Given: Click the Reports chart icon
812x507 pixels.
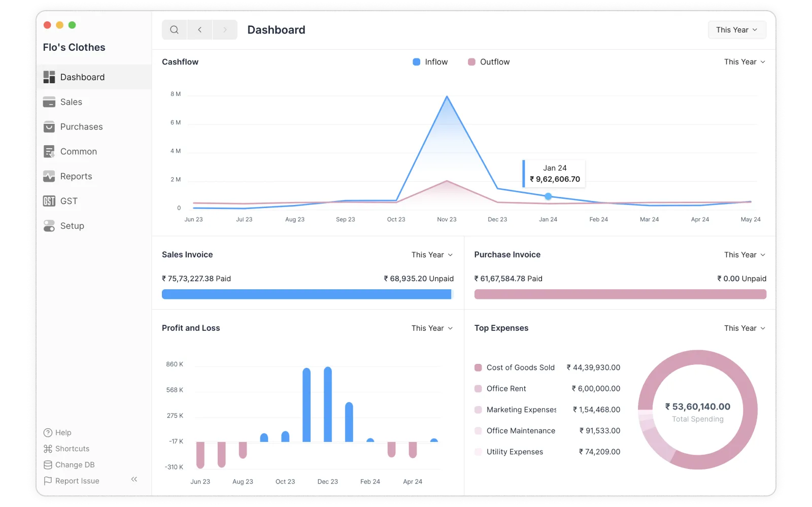Looking at the screenshot, I should [49, 177].
